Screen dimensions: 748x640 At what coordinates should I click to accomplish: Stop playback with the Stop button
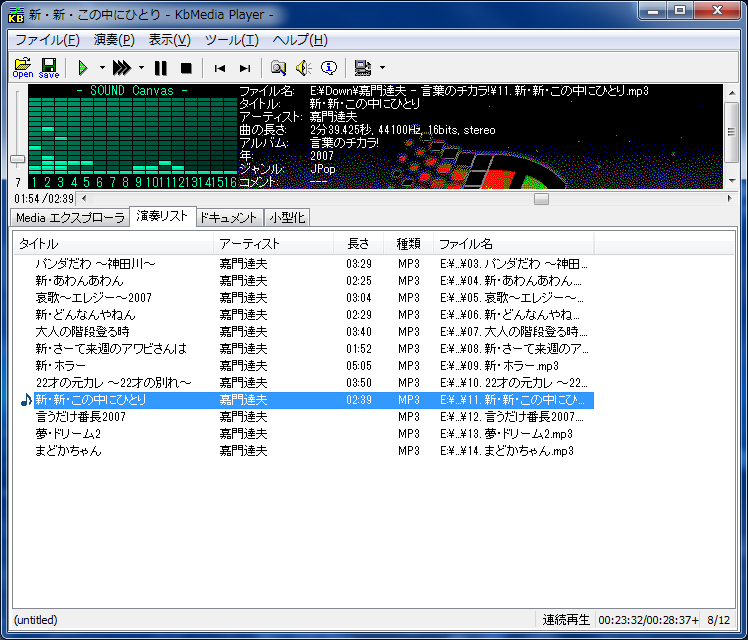point(186,68)
